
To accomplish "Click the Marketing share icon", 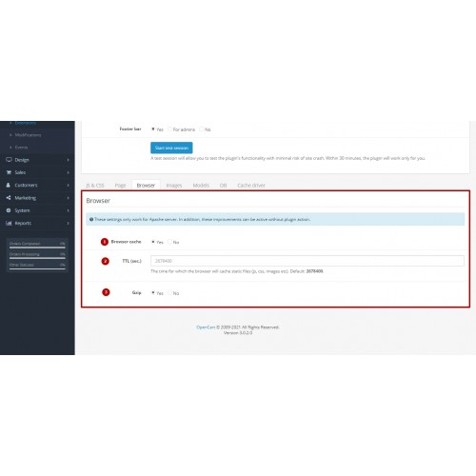I will [9, 198].
